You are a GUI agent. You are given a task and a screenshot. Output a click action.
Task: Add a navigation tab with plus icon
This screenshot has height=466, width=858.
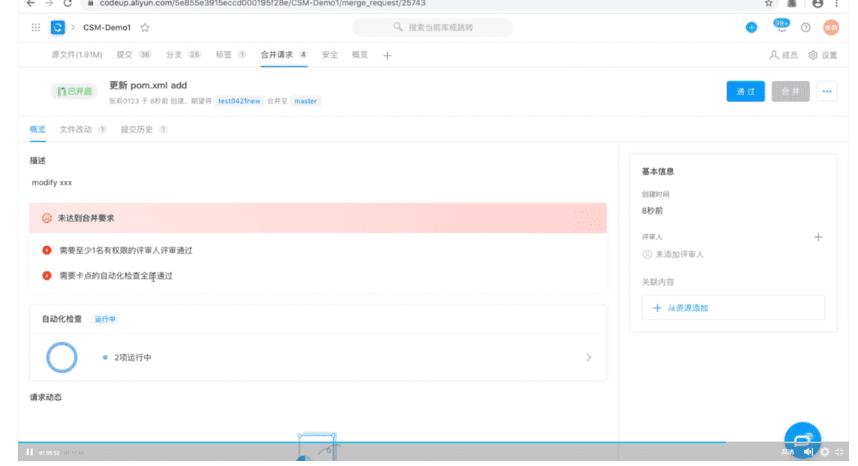click(387, 55)
